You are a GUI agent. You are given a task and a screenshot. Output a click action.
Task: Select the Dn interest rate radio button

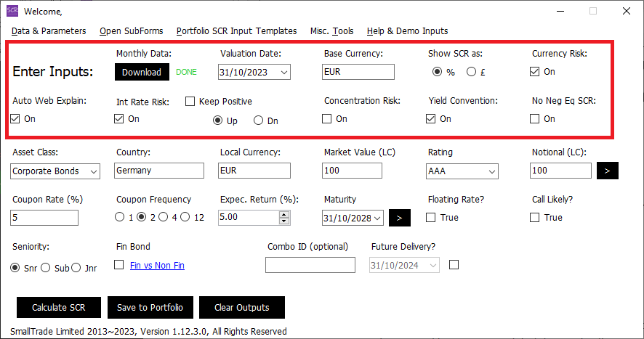258,121
